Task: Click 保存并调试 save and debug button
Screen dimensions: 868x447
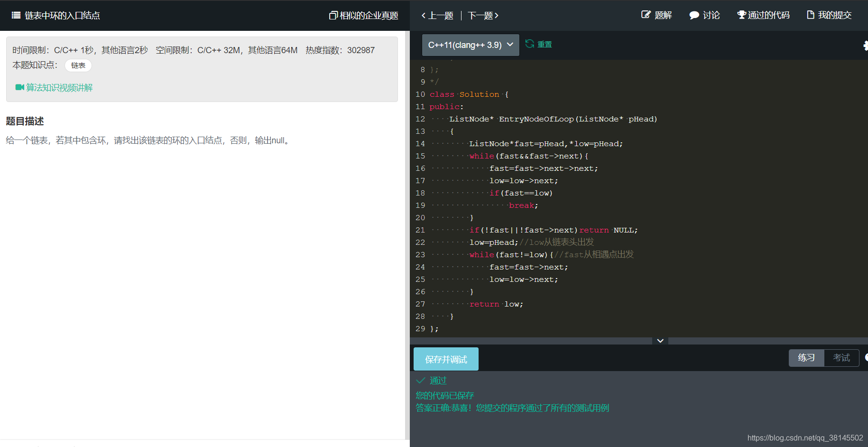Action: [446, 359]
